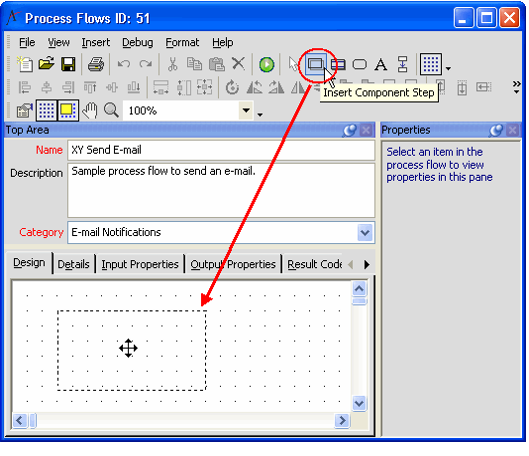The width and height of the screenshot is (529, 456).
Task: Minimize the Process Flows window
Action: tap(463, 18)
